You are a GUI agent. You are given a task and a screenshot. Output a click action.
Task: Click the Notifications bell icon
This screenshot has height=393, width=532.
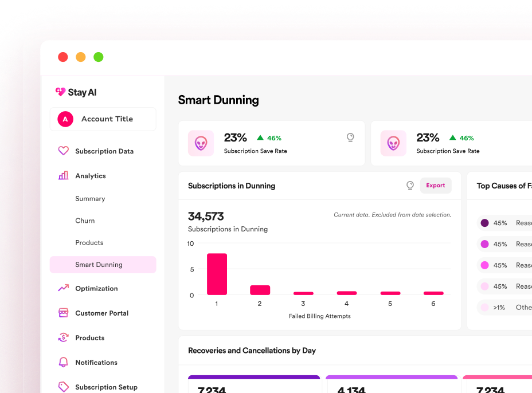pos(63,363)
